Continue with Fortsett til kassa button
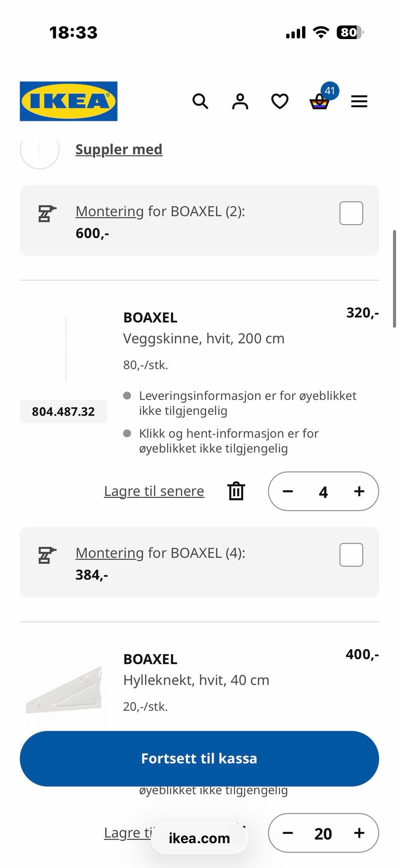 199,759
